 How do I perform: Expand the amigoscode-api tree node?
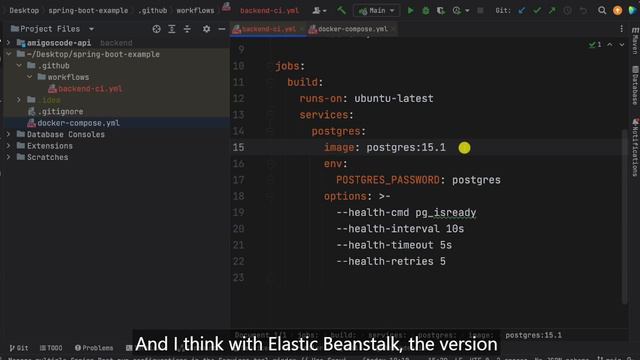[8, 42]
